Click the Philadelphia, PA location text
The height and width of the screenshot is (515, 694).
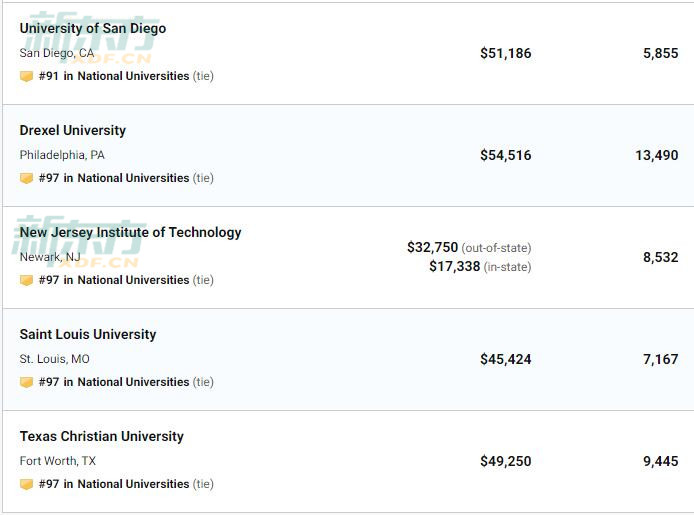click(x=62, y=155)
